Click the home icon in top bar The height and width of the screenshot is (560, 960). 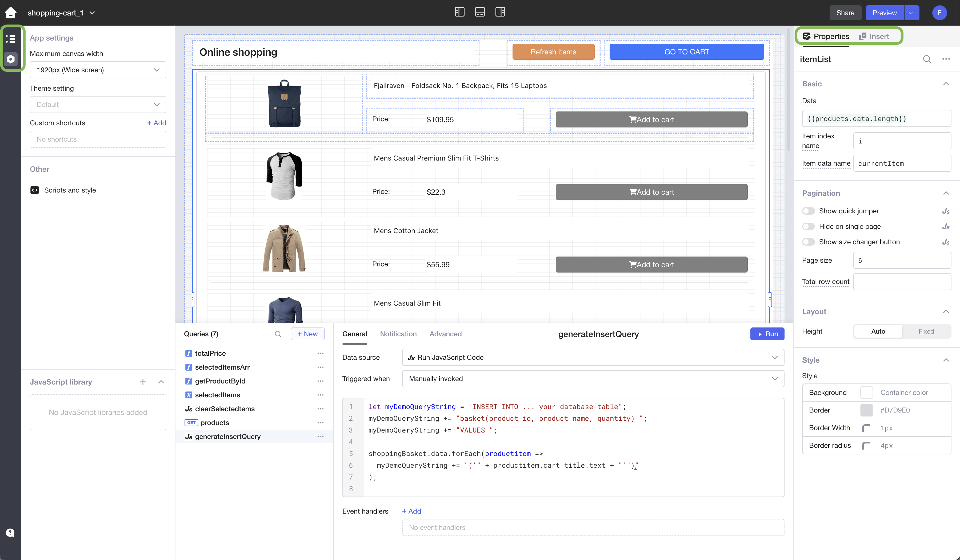point(11,13)
